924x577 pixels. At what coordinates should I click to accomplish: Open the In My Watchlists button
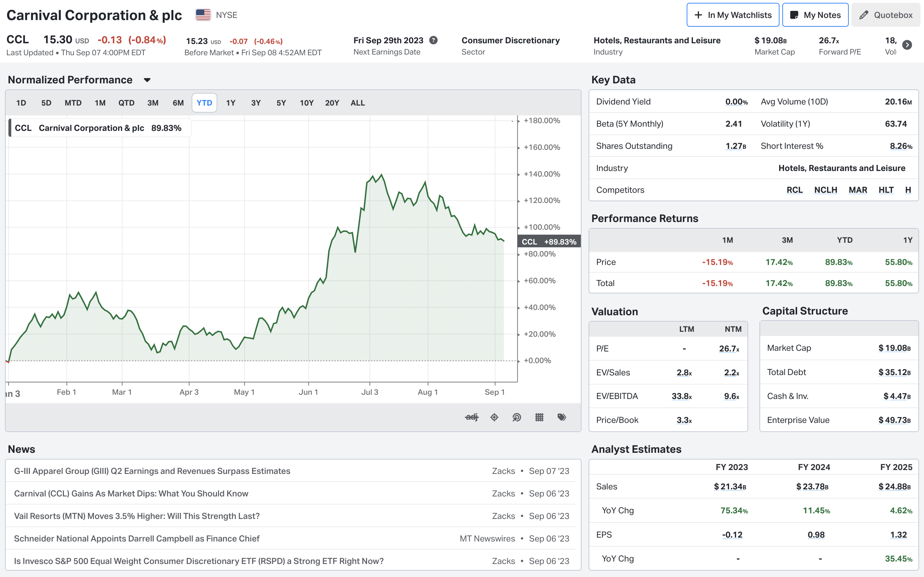(x=733, y=15)
